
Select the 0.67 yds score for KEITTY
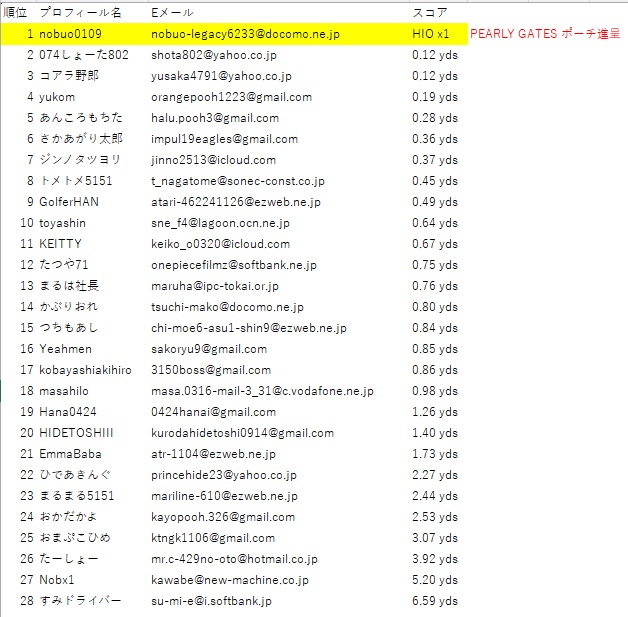pos(434,244)
